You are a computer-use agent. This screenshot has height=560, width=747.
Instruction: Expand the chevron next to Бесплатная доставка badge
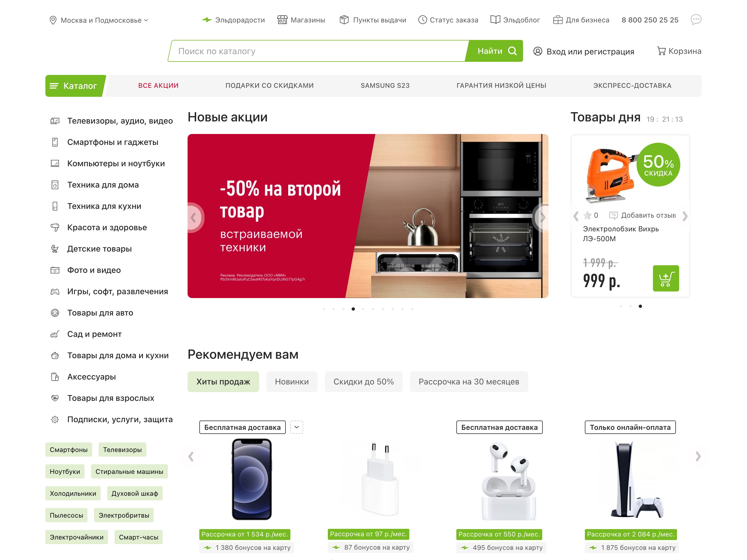(x=296, y=427)
